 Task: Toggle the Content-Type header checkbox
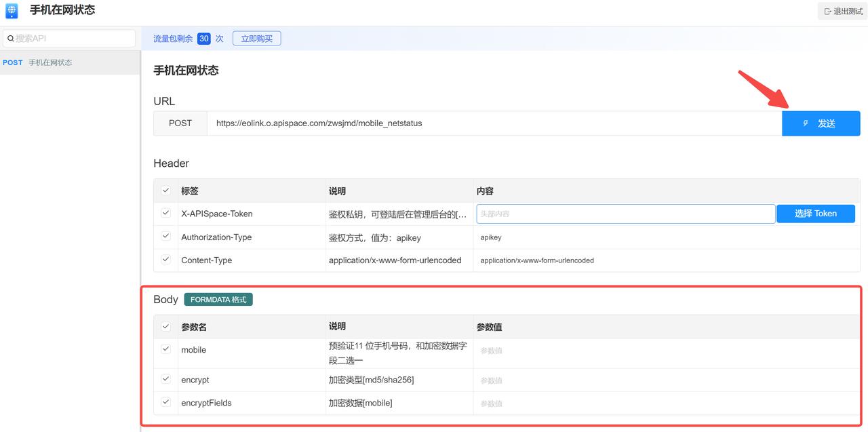[x=165, y=260]
